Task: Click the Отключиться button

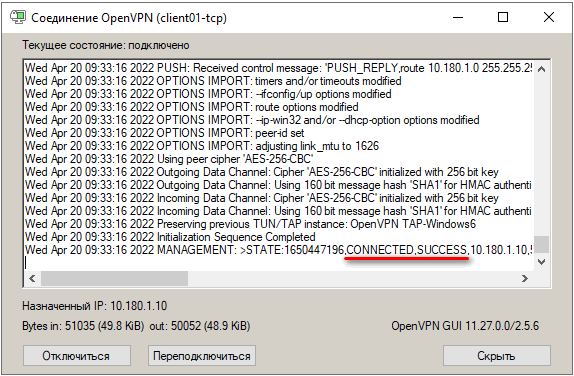Action: click(77, 355)
